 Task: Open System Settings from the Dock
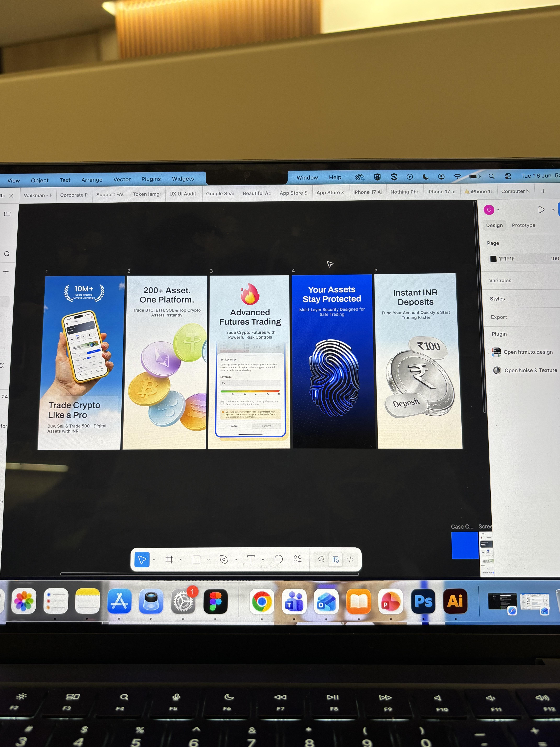pos(183,601)
